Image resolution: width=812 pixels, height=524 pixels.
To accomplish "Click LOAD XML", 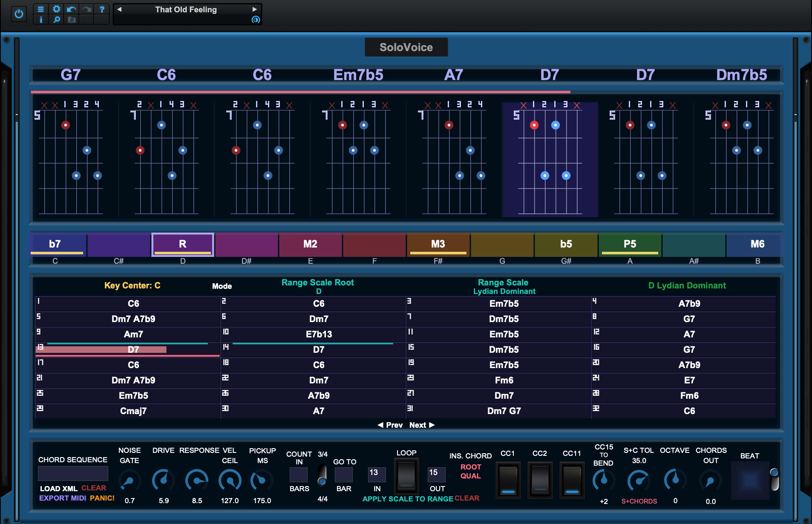I will (x=58, y=489).
